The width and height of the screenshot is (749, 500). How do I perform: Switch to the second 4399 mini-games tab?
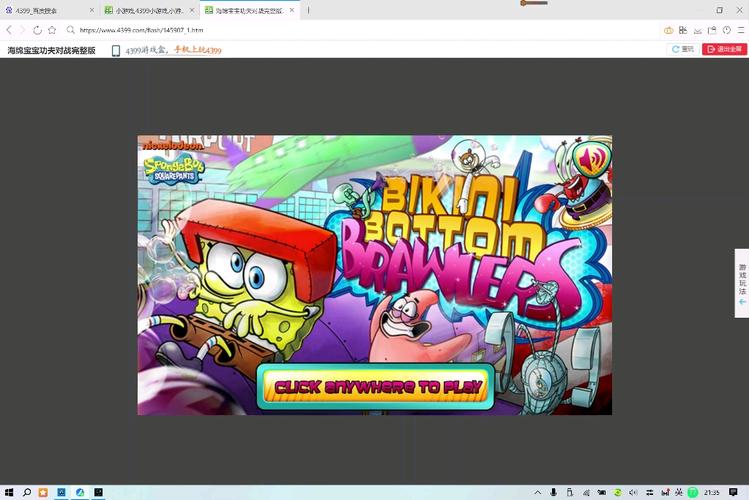pos(149,10)
